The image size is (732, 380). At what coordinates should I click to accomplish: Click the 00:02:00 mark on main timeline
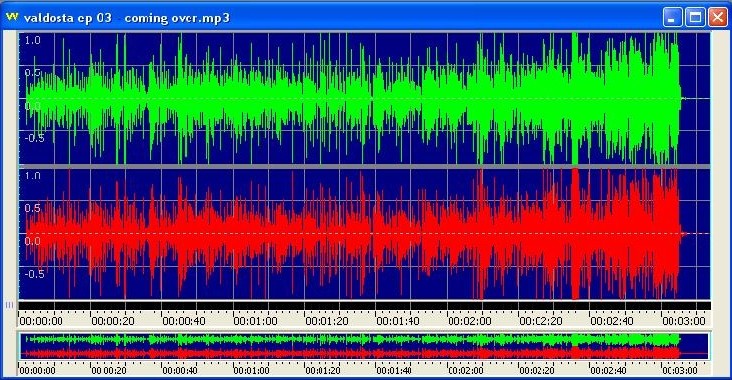tap(470, 321)
